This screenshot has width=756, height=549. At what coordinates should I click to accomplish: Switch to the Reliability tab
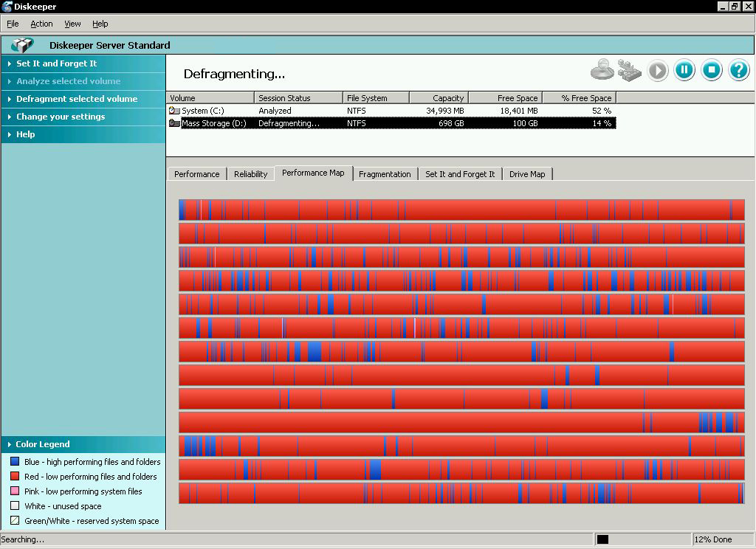click(x=251, y=174)
